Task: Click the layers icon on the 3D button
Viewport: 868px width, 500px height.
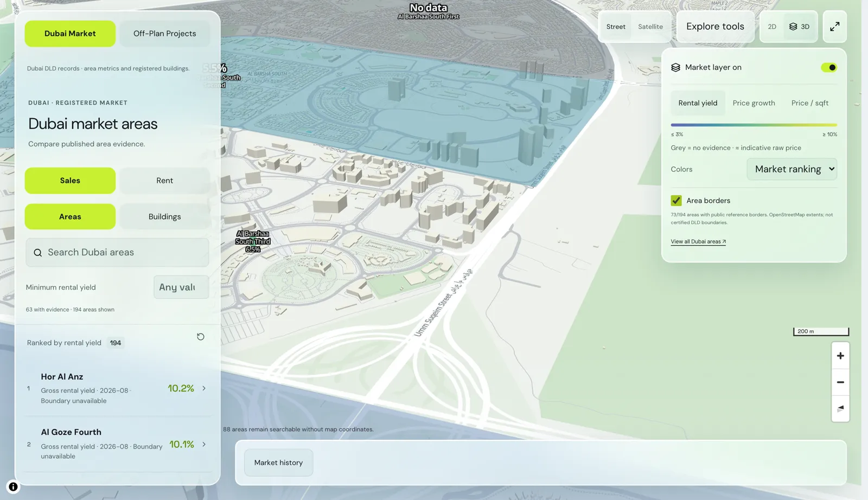Action: [x=793, y=27]
